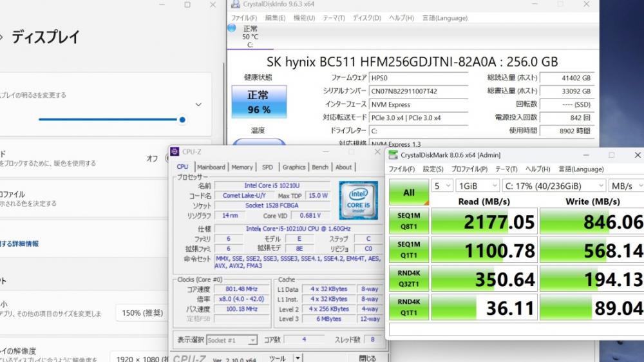
Task: Open the 言語(Language) menu in CrystalDiskMark
Action: 581,169
